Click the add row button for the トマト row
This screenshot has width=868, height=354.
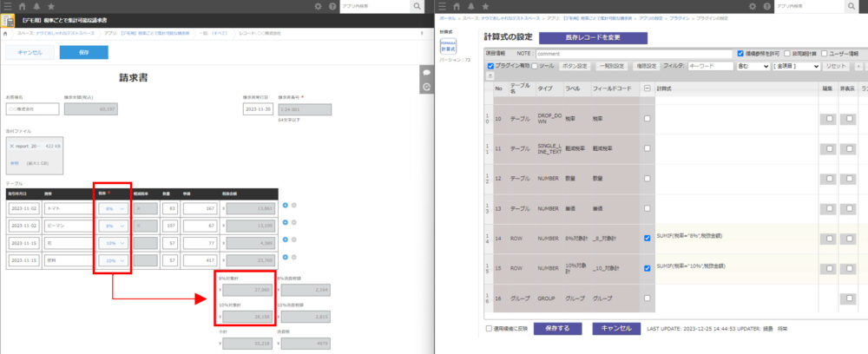[286, 205]
